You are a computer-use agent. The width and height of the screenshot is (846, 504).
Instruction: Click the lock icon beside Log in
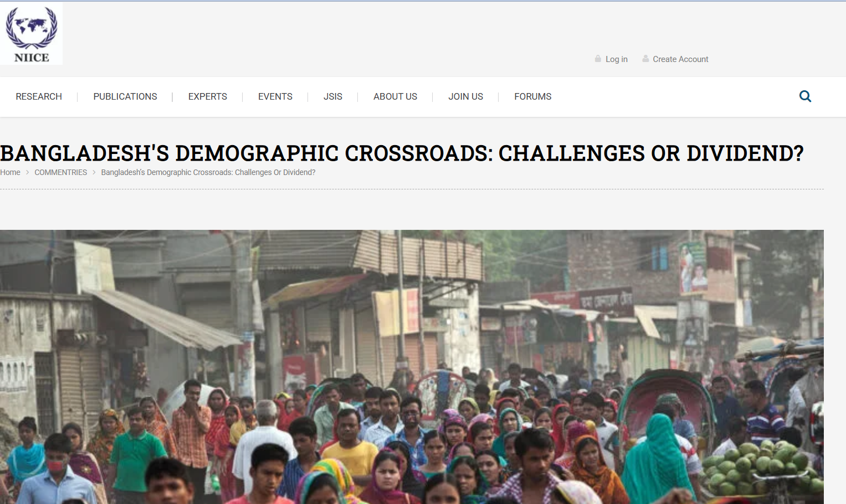(x=598, y=59)
